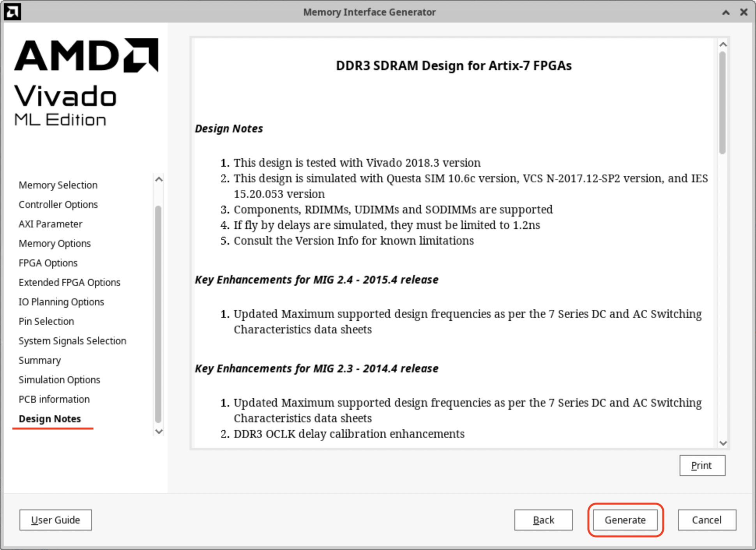Open the Simulation Options page
Viewport: 756px width, 550px height.
coord(59,380)
